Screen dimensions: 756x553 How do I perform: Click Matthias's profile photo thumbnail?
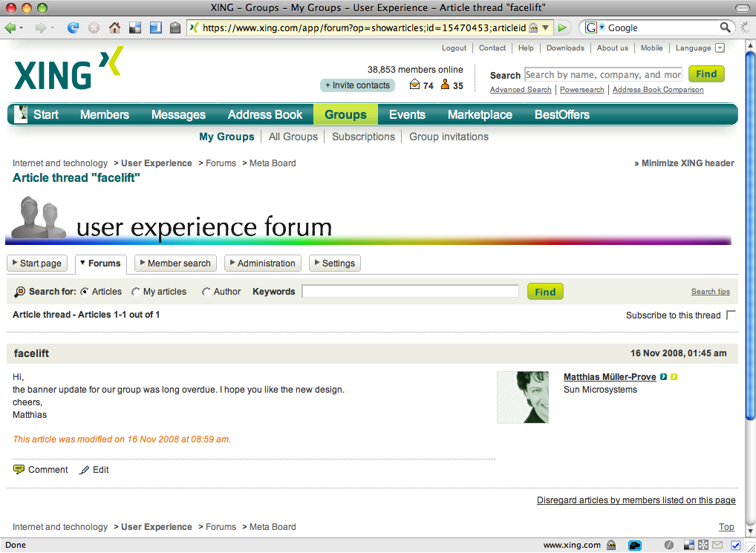click(523, 397)
